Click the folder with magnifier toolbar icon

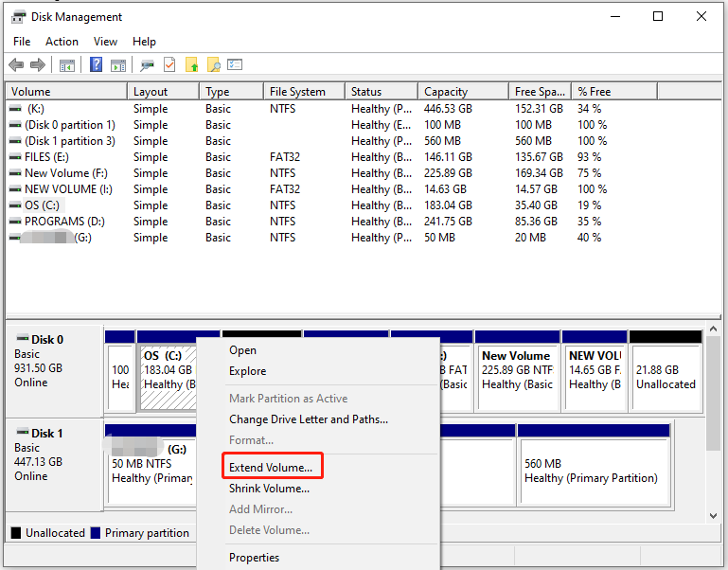214,65
